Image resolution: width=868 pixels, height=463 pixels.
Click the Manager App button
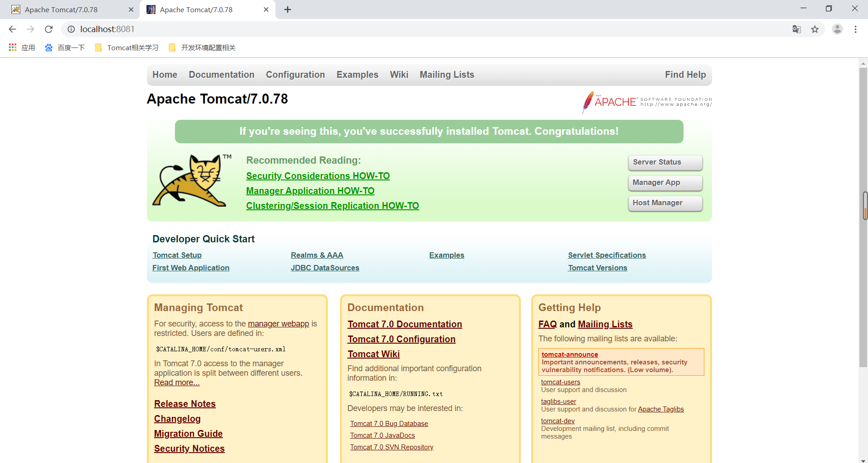pyautogui.click(x=665, y=183)
